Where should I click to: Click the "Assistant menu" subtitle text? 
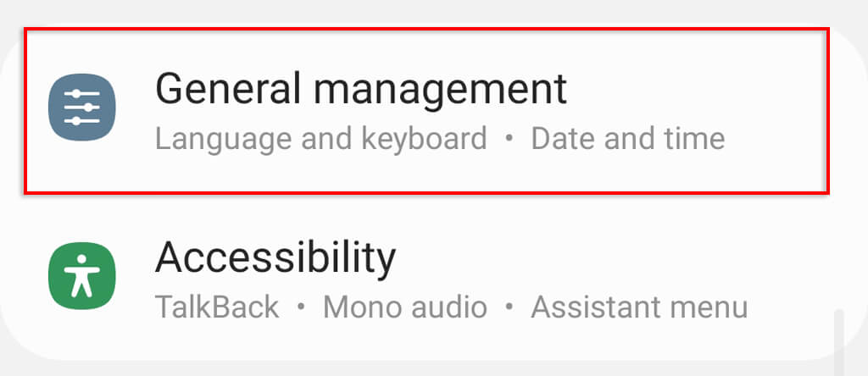click(639, 307)
